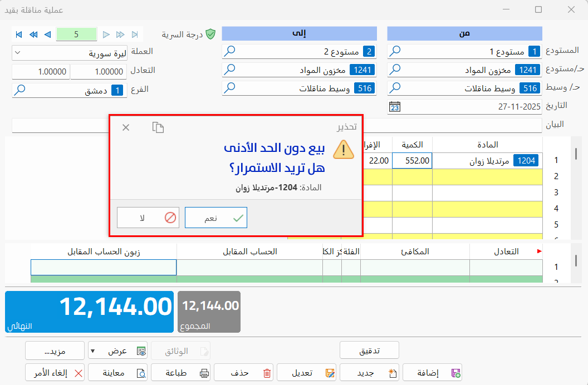Open additional options via مزيد button
Viewport: 588px width, 385px height.
pyautogui.click(x=55, y=351)
